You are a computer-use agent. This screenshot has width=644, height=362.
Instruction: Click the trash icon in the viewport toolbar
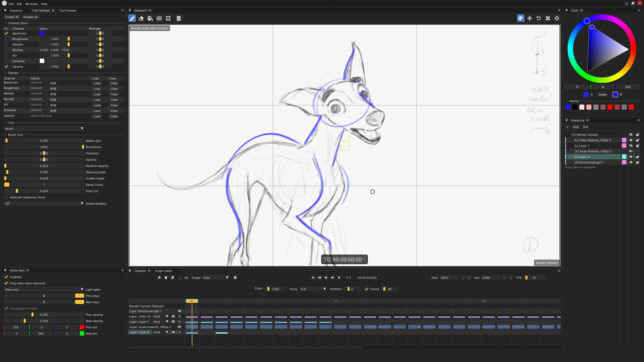tap(179, 18)
